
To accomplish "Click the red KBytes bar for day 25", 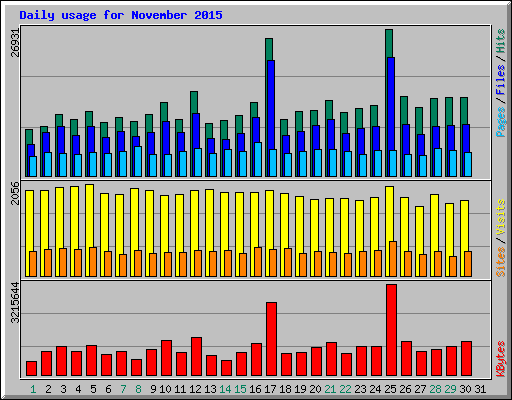I will [x=391, y=330].
